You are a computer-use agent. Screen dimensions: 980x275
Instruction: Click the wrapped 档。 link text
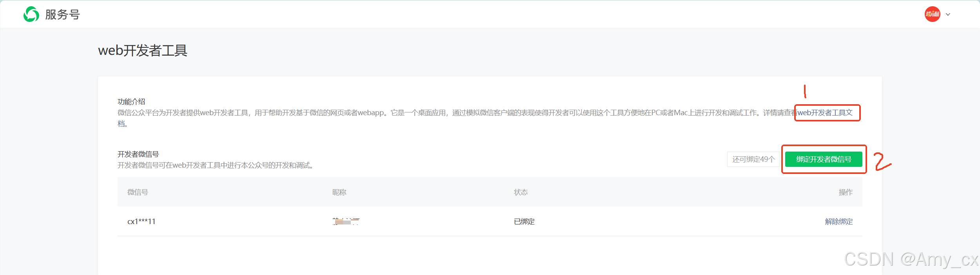coord(123,124)
